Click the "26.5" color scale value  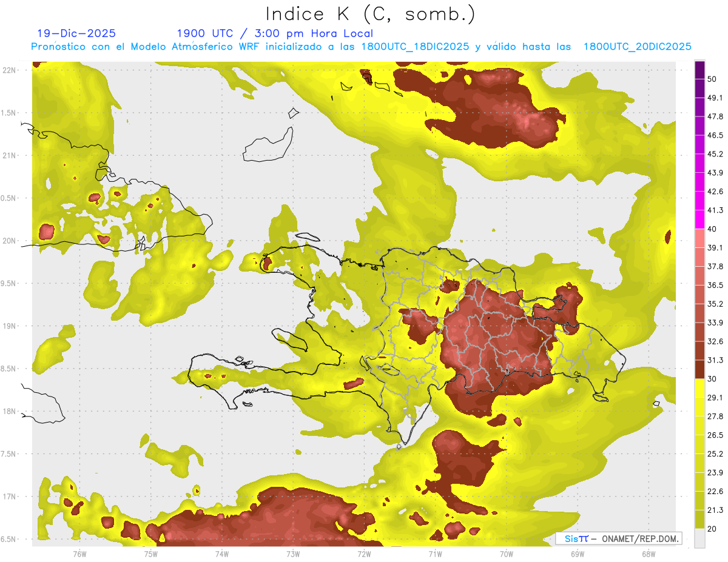[715, 435]
